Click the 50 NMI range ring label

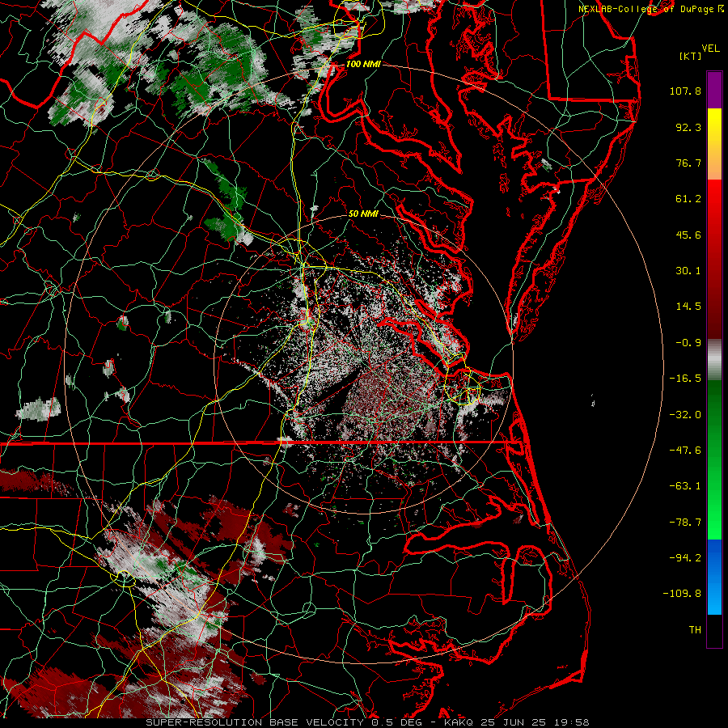(363, 214)
